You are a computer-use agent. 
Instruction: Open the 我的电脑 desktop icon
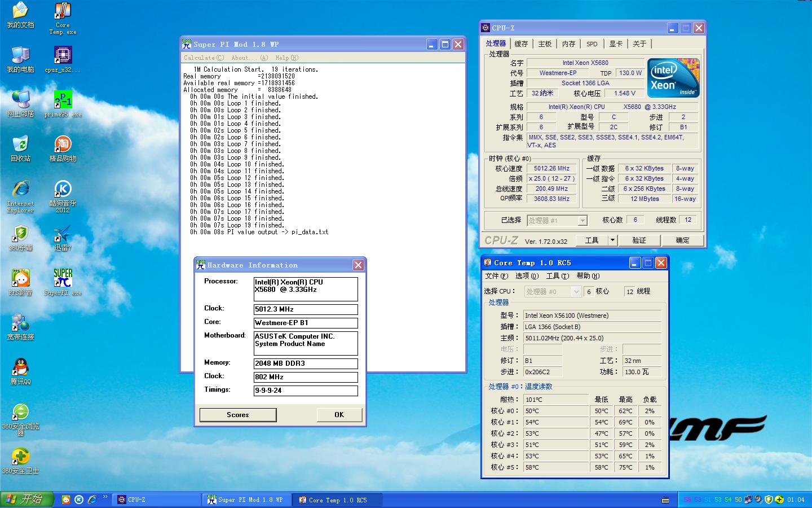pos(20,59)
